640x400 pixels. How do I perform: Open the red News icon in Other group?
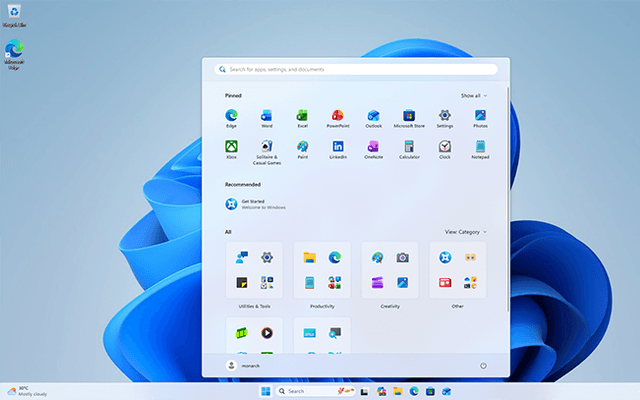[x=445, y=282]
